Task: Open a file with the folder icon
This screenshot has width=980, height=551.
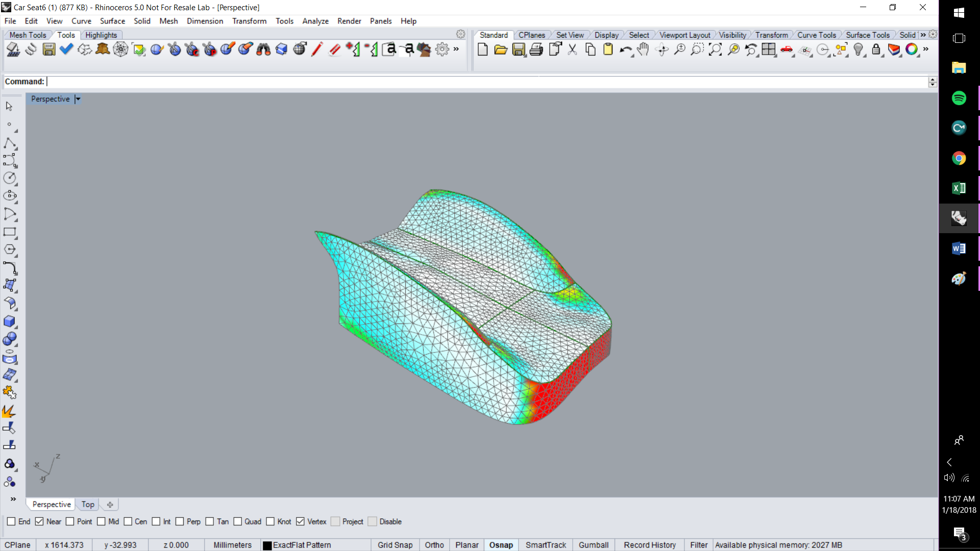Action: pyautogui.click(x=501, y=49)
